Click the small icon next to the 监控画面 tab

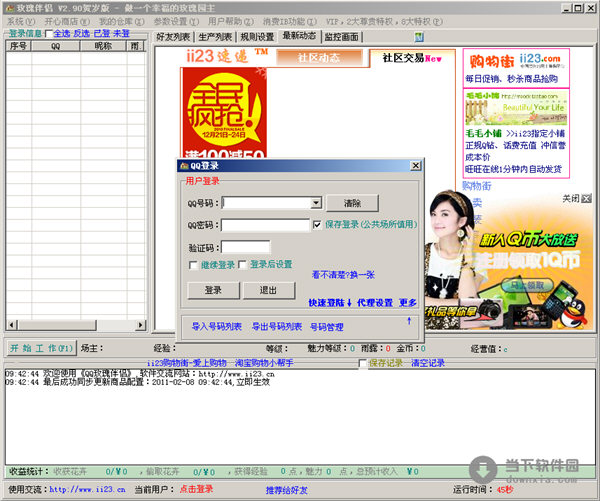pos(419,37)
